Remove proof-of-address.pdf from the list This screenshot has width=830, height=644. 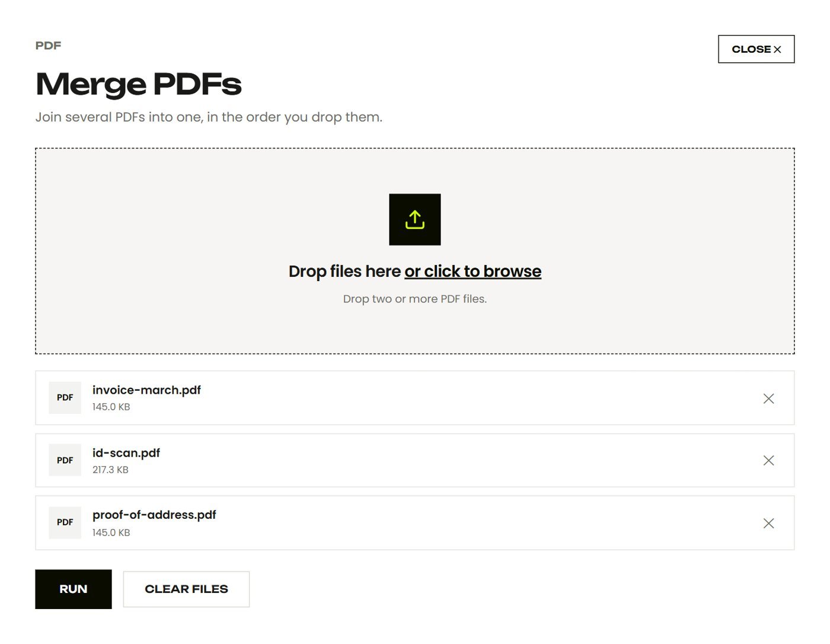768,523
